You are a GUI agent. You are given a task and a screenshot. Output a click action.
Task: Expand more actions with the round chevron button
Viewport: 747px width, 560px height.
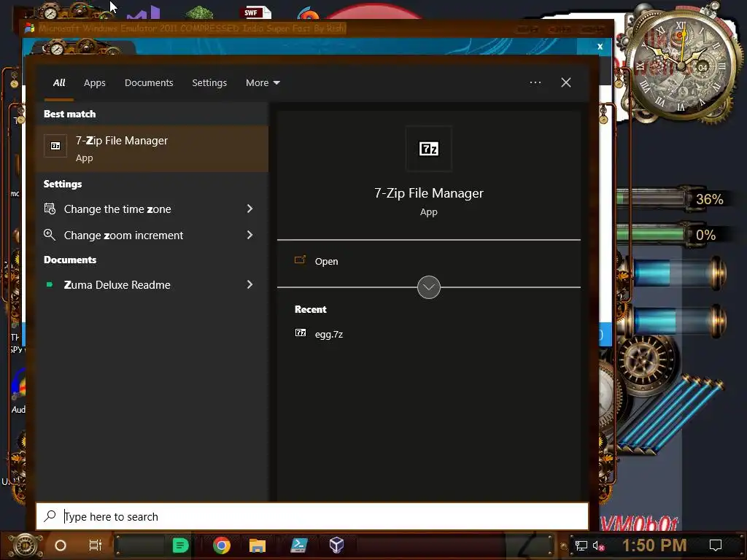click(x=428, y=287)
